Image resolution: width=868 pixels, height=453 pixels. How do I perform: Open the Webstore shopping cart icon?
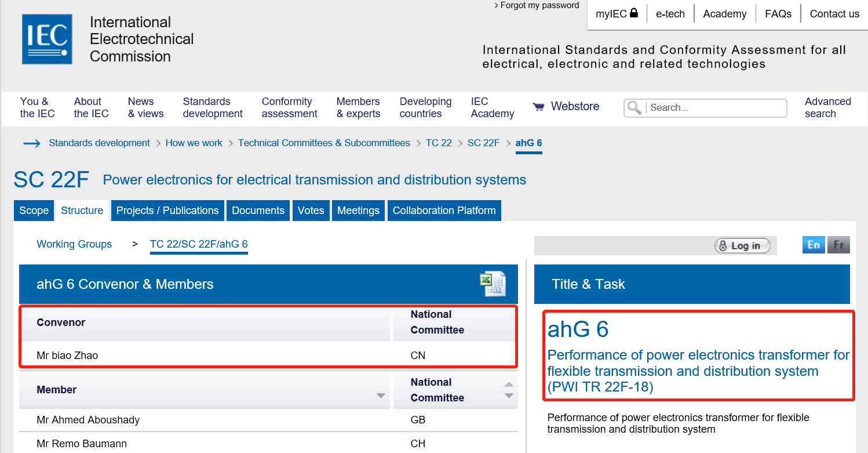coord(538,107)
